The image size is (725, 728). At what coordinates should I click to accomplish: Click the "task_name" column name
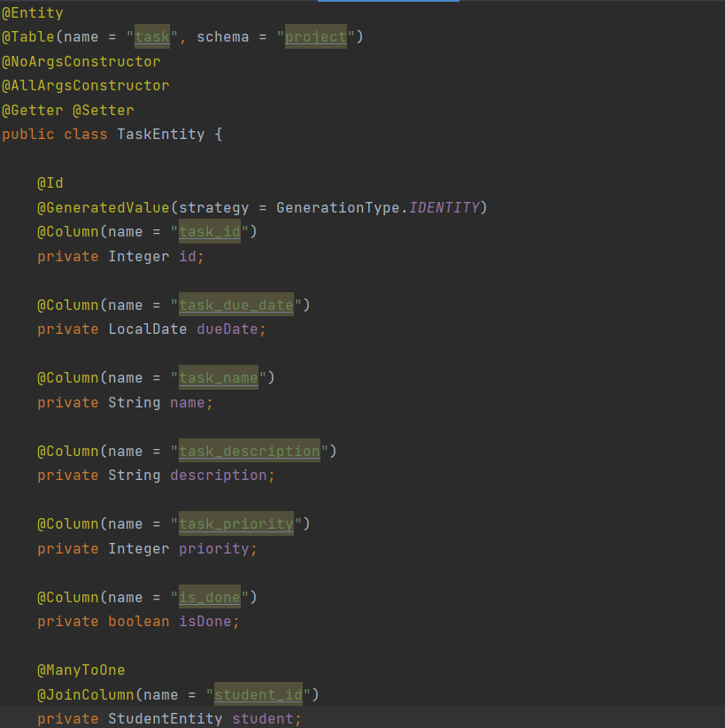click(218, 378)
